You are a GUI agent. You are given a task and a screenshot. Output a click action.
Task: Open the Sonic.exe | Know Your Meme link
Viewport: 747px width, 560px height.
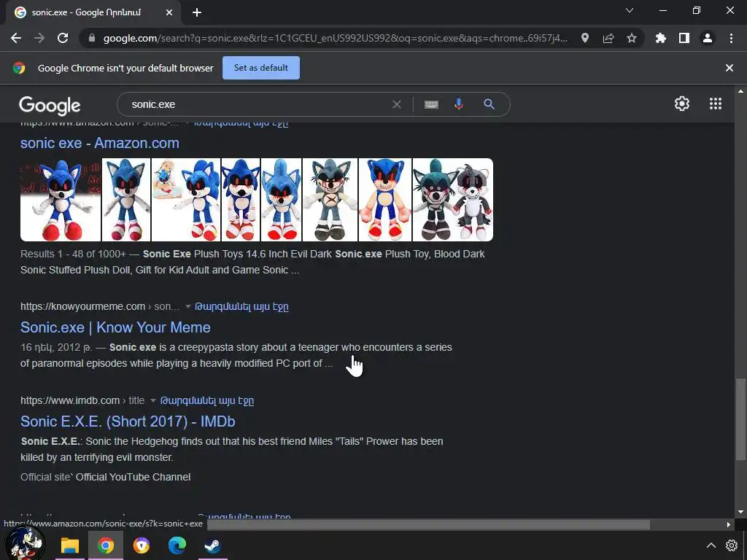[115, 327]
